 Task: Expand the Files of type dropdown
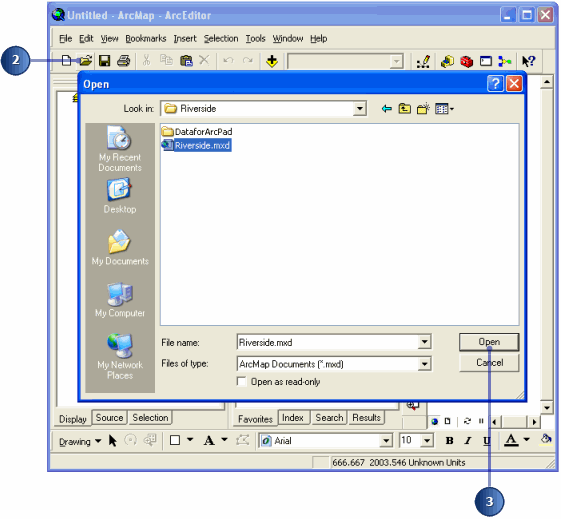pos(424,364)
